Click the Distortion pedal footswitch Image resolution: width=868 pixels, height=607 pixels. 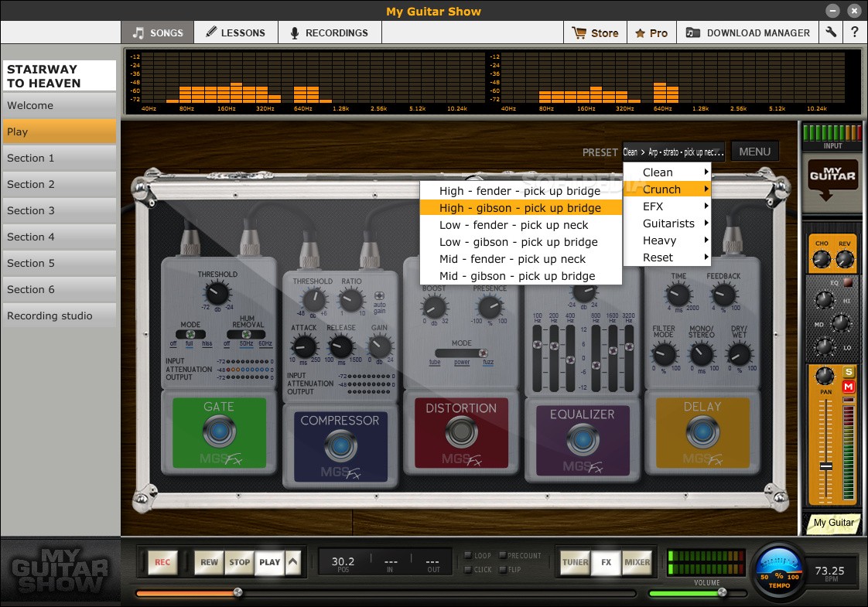(x=461, y=431)
